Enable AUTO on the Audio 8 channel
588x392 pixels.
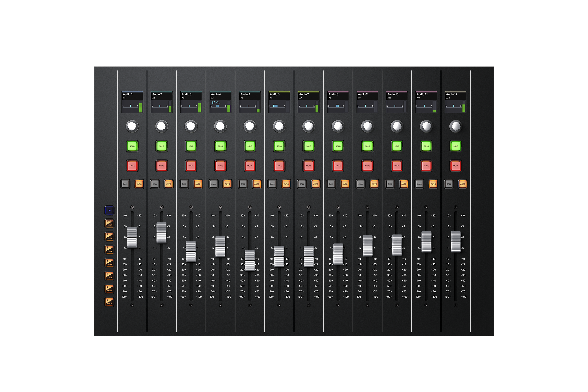point(345,184)
